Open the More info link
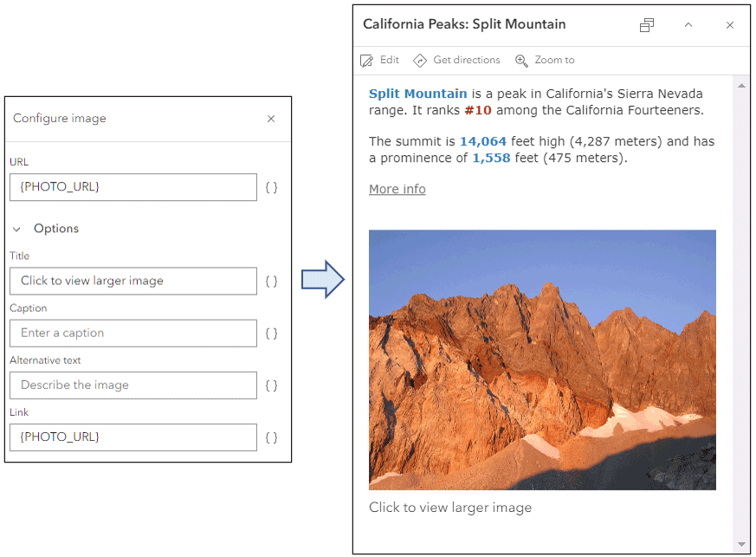The height and width of the screenshot is (557, 756). [397, 189]
